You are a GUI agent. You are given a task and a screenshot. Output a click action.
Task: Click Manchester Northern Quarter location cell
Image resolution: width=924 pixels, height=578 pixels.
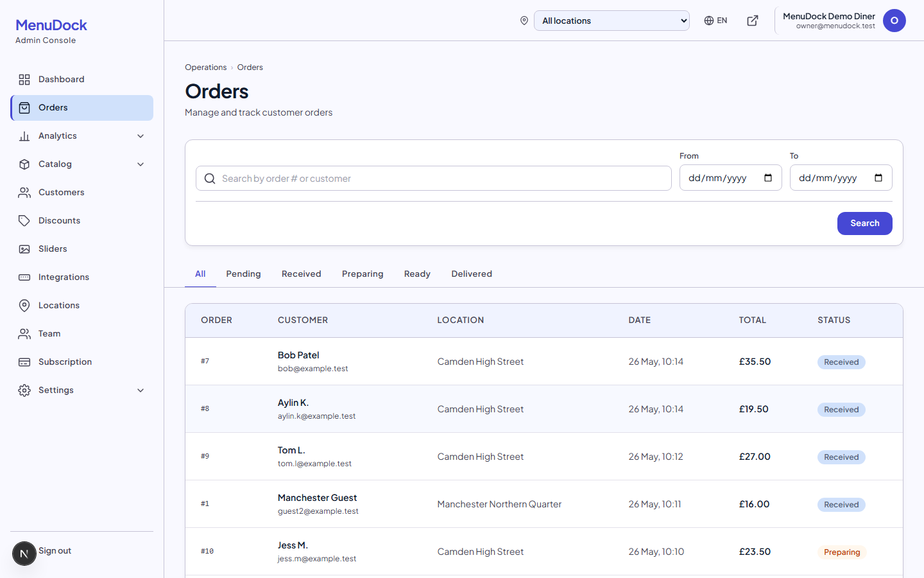(499, 504)
